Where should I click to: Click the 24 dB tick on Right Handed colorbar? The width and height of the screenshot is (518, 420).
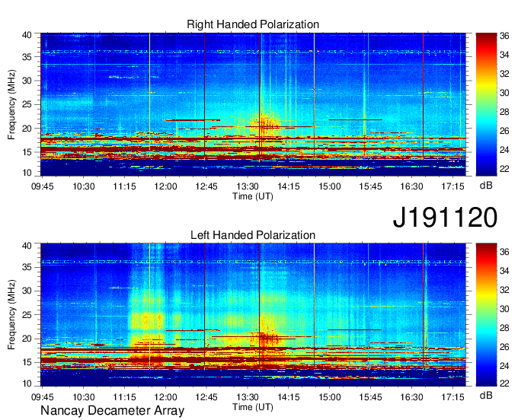pos(504,150)
